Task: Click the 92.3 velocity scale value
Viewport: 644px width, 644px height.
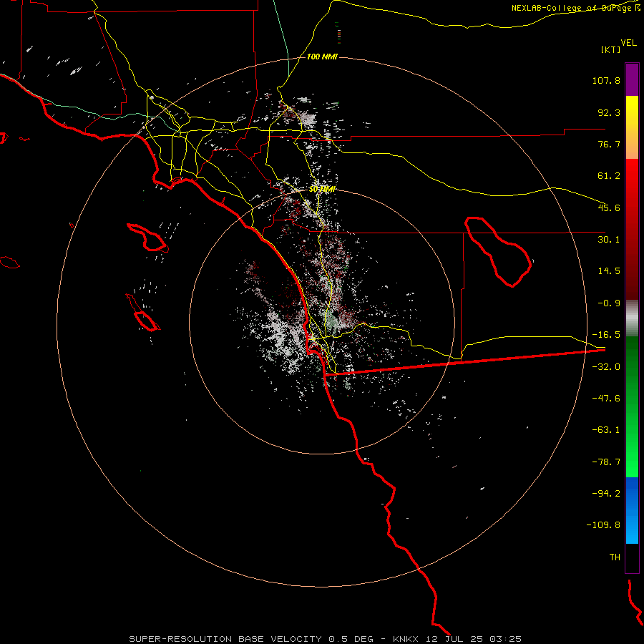Action: tap(609, 112)
